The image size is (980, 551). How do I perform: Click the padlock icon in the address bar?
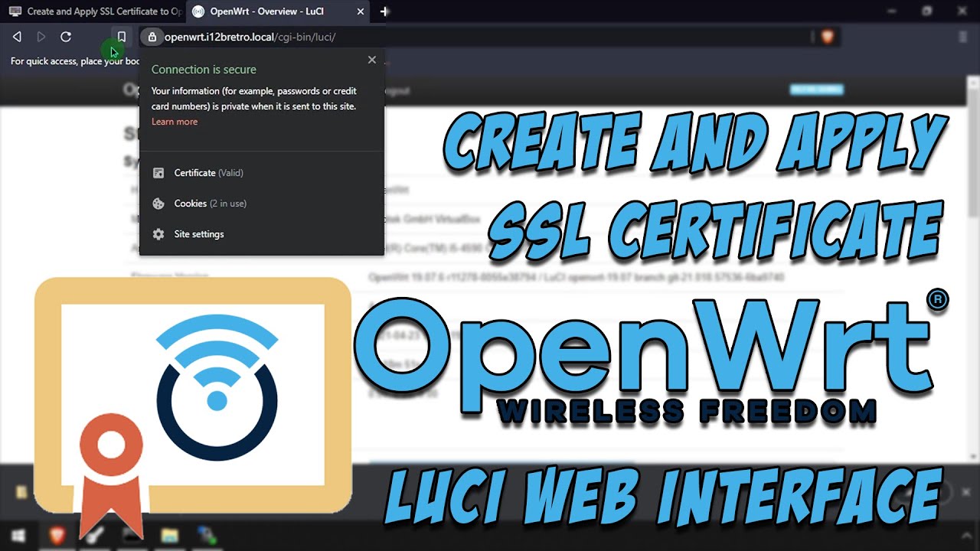[152, 37]
